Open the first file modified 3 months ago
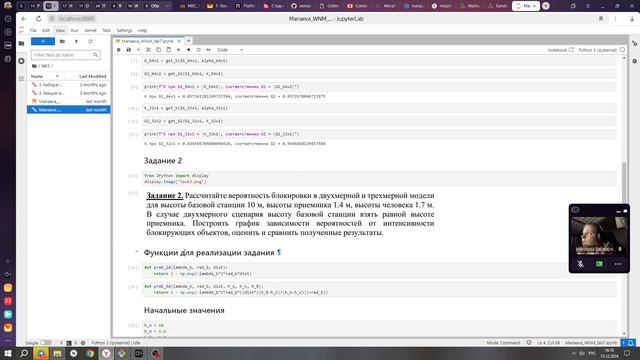640x360 pixels. (69, 85)
